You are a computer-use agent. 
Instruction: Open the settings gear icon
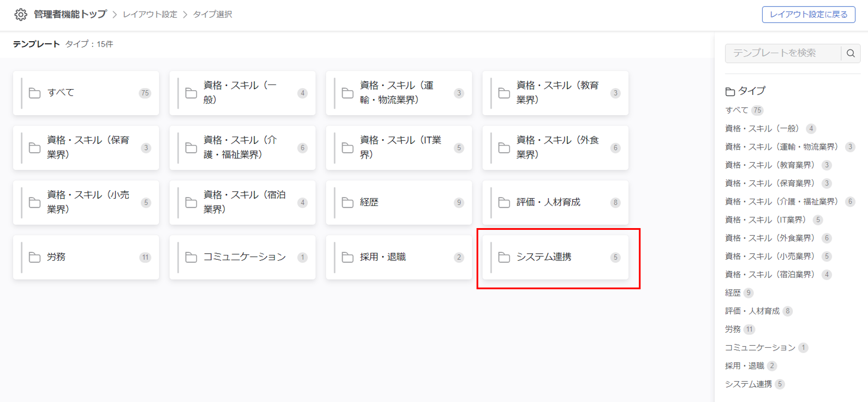pyautogui.click(x=20, y=13)
